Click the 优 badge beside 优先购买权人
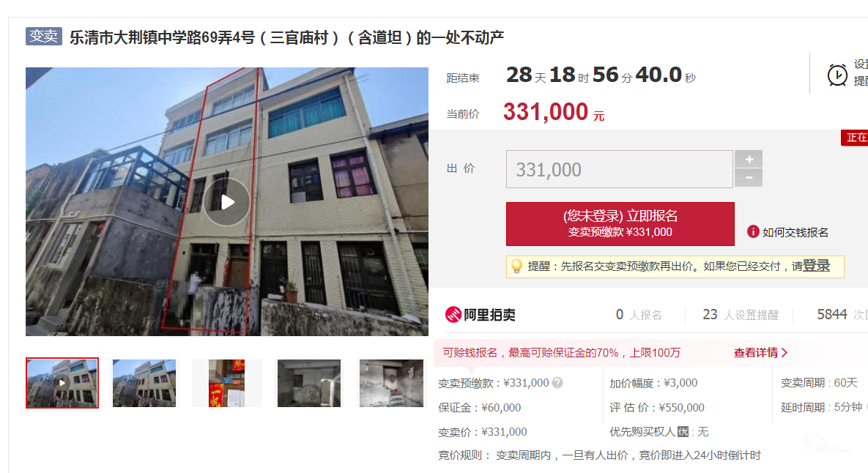 (683, 431)
